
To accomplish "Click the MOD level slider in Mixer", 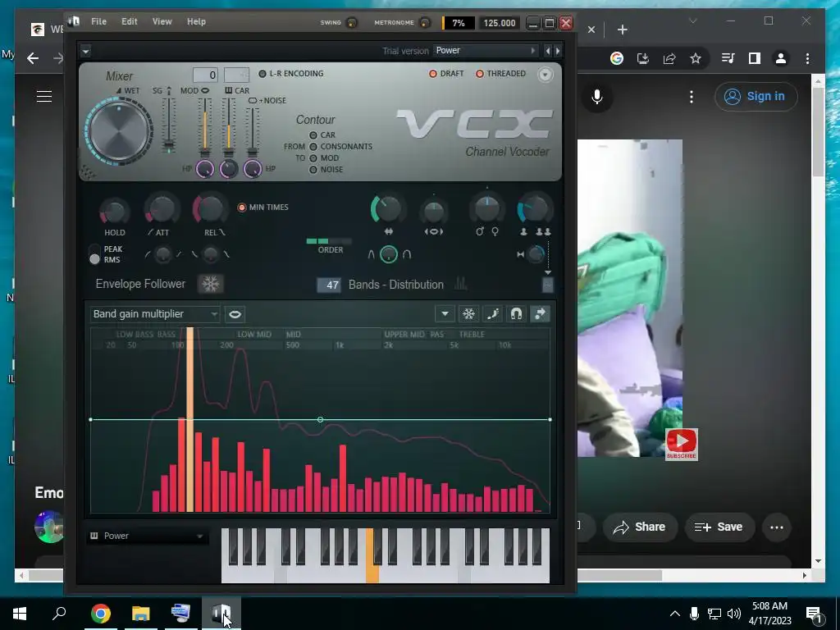I will (x=204, y=127).
